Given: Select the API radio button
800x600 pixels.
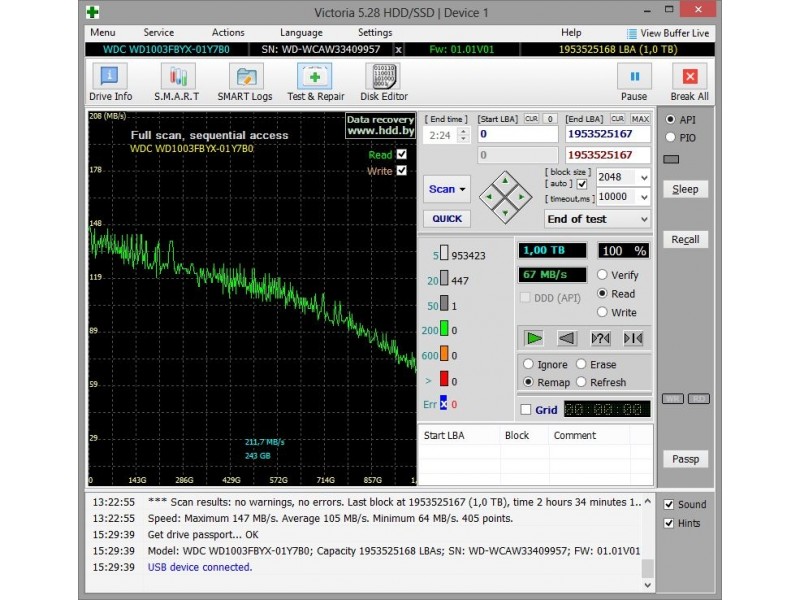Looking at the screenshot, I should pyautogui.click(x=670, y=119).
